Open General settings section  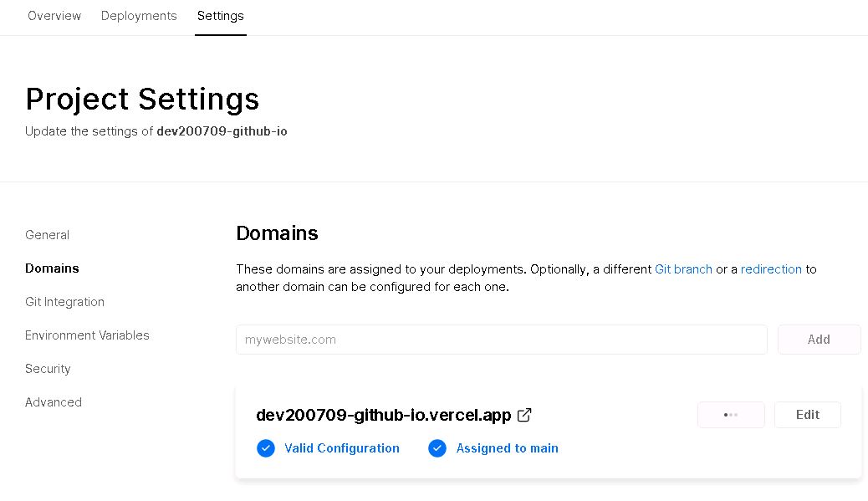click(x=47, y=235)
